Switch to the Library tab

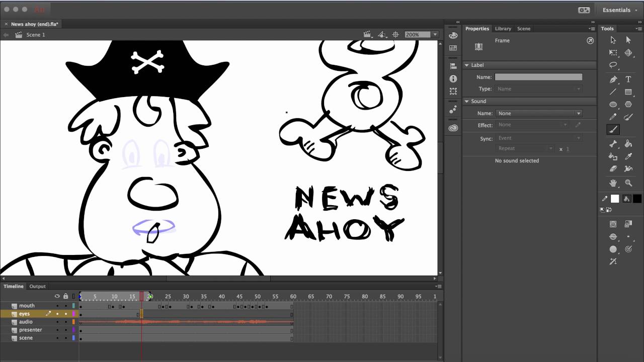coord(503,29)
